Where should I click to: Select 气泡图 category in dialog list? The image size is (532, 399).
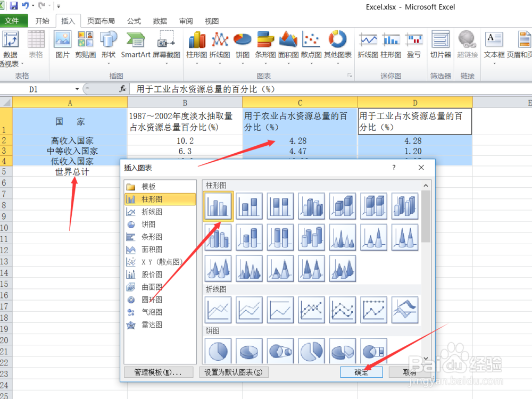pyautogui.click(x=160, y=312)
